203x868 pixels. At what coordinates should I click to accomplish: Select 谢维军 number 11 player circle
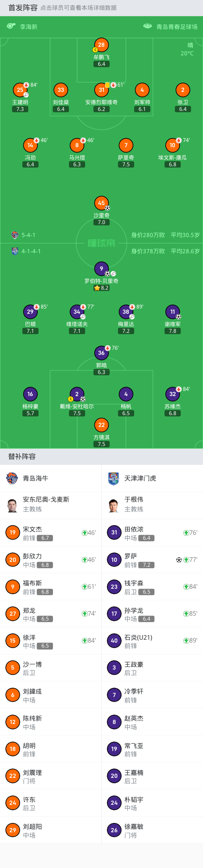172,312
